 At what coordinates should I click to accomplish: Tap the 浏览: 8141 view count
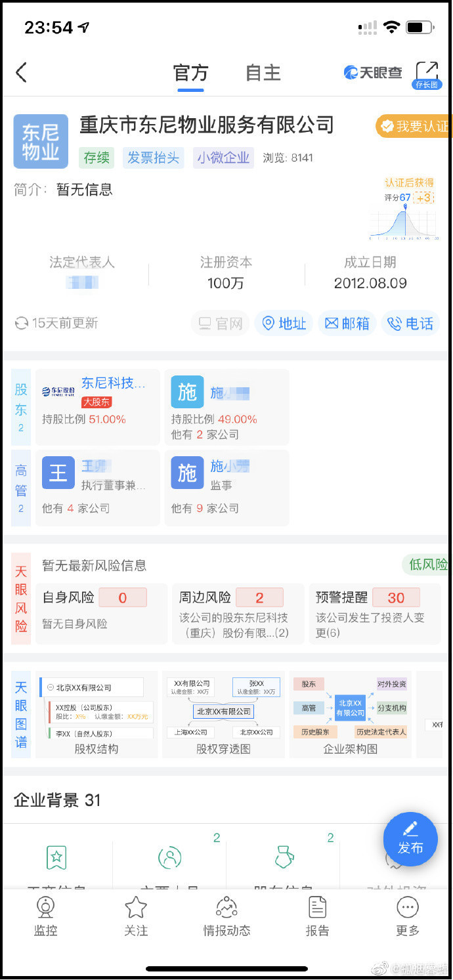click(288, 158)
